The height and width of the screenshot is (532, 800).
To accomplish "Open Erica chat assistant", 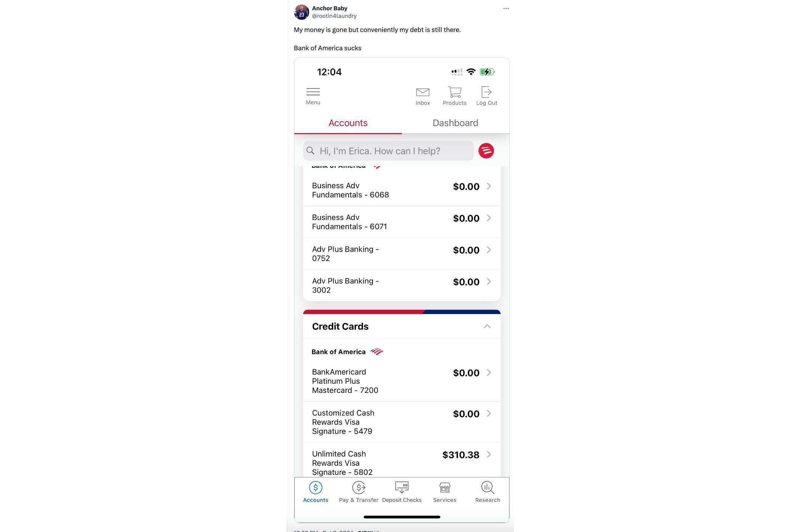I will click(488, 151).
